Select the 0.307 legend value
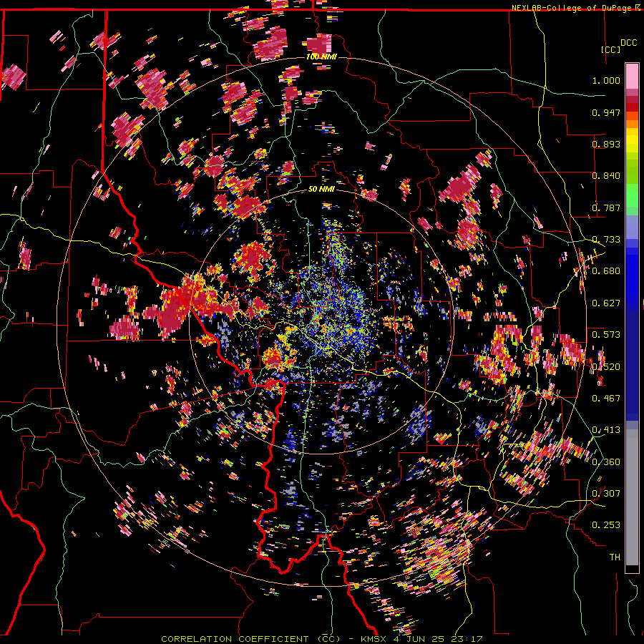This screenshot has height=644, width=644. pyautogui.click(x=606, y=494)
